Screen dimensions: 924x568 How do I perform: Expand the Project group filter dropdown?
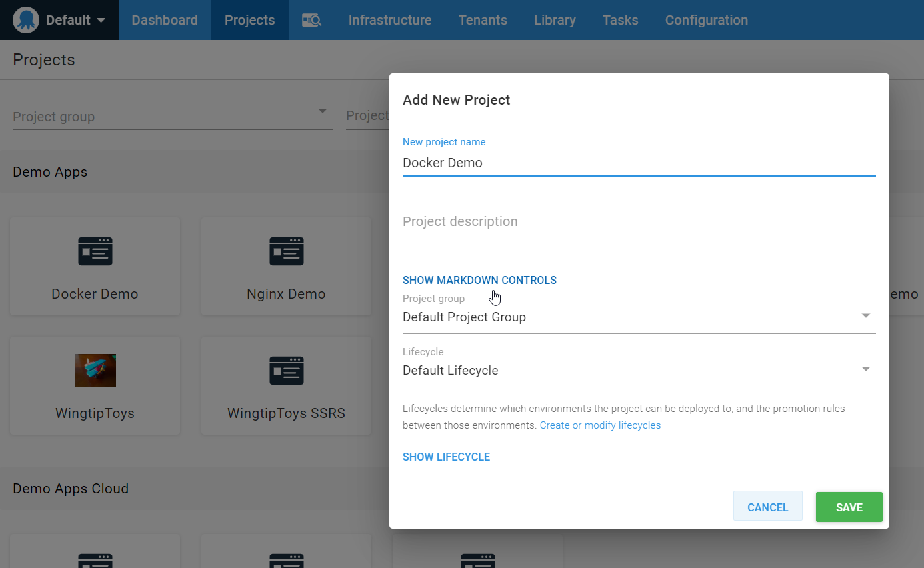(x=322, y=111)
